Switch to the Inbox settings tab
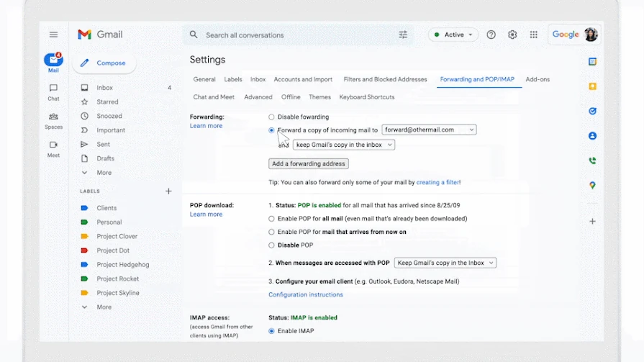 coord(258,79)
